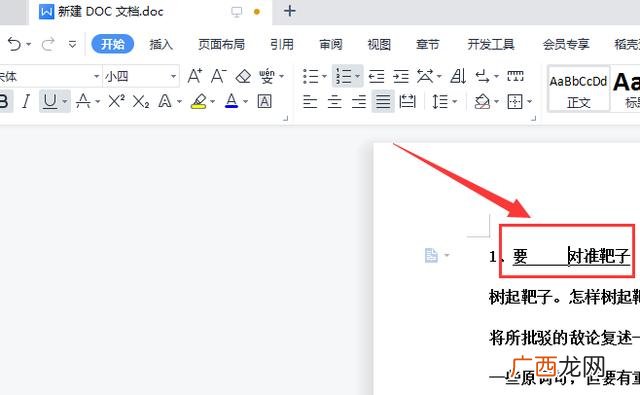This screenshot has width=640, height=395.
Task: Click the paragraph shading fill icon
Action: tap(482, 101)
